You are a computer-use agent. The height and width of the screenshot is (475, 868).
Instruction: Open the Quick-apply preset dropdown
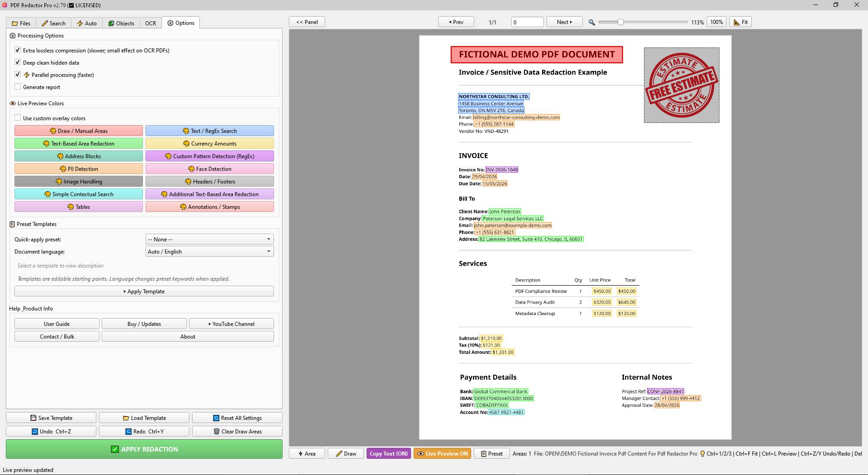pyautogui.click(x=210, y=239)
